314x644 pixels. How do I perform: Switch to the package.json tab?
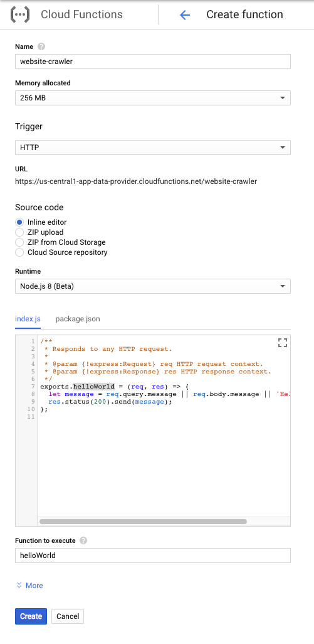tap(78, 319)
